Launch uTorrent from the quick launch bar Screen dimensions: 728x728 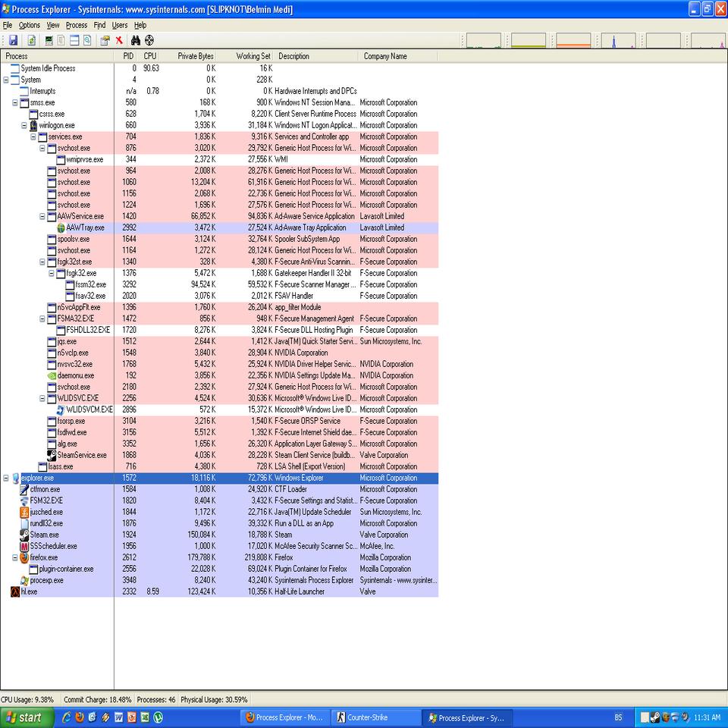coord(158,717)
